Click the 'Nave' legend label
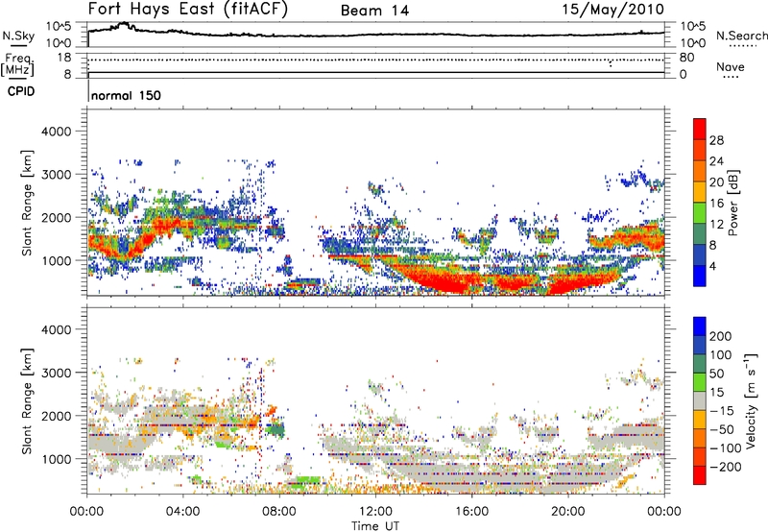Image resolution: width=768 pixels, height=532 pixels. (x=731, y=66)
